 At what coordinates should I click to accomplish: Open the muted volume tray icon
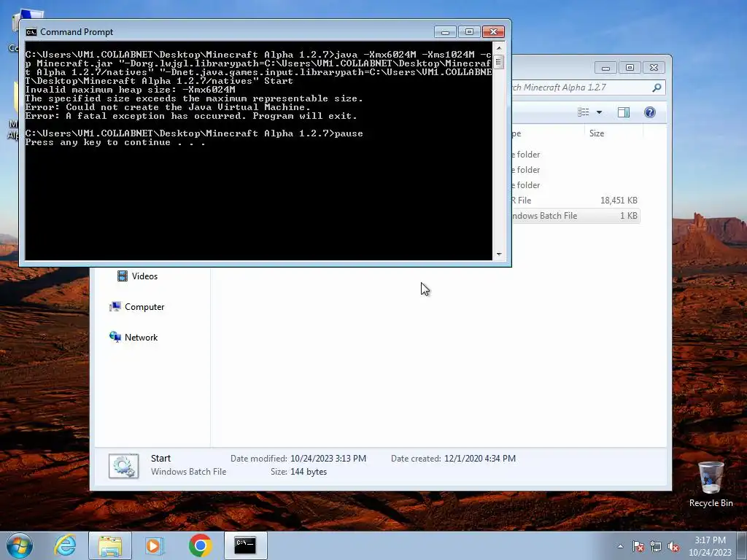pos(673,547)
